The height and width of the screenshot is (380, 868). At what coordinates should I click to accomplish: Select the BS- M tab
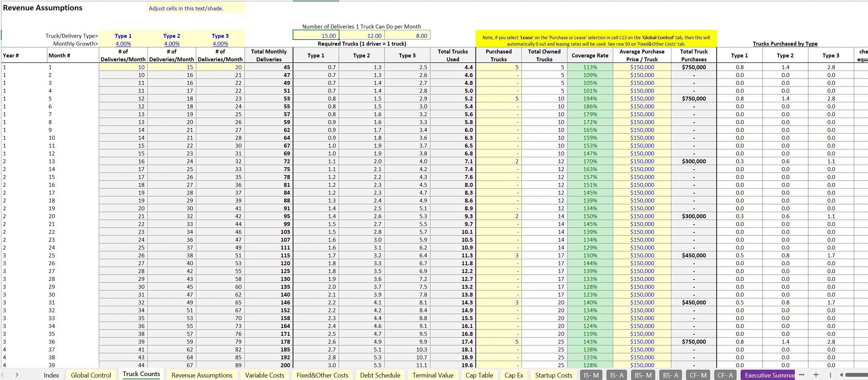[643, 375]
